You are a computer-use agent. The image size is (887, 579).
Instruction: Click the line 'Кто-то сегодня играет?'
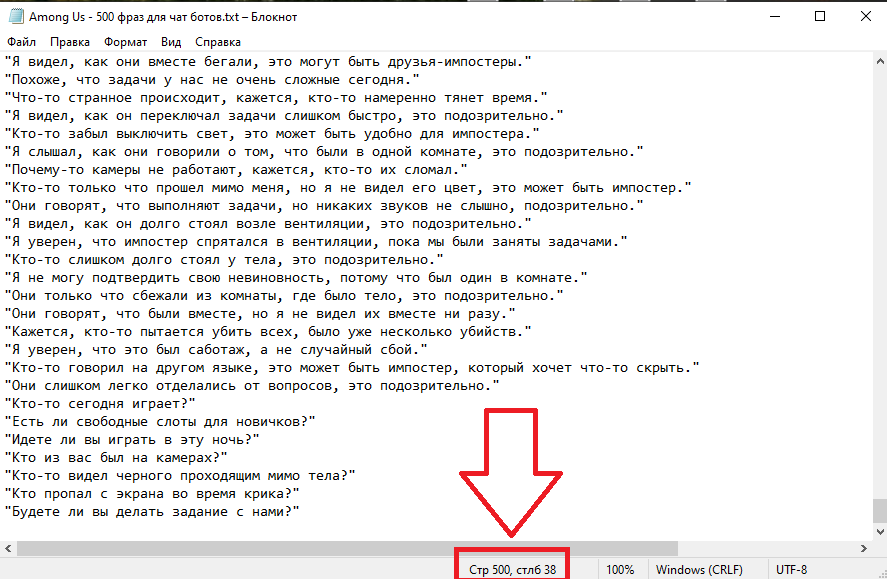click(x=100, y=403)
